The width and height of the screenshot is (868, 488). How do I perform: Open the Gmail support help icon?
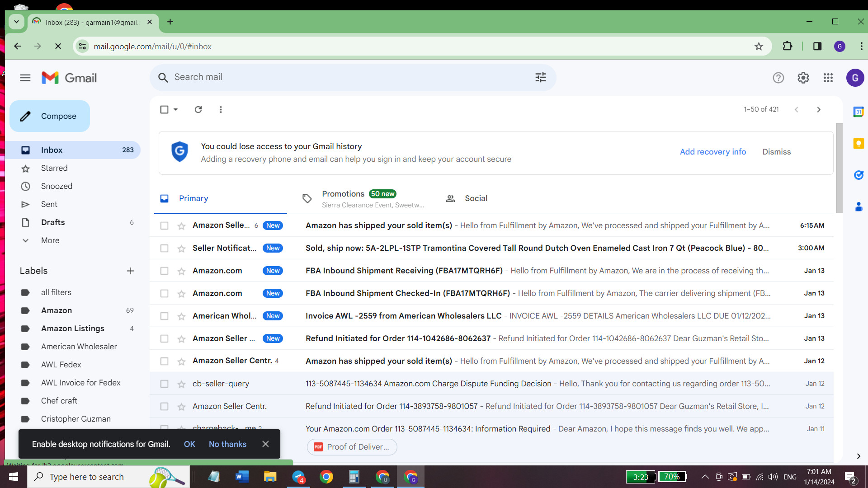[x=778, y=78]
